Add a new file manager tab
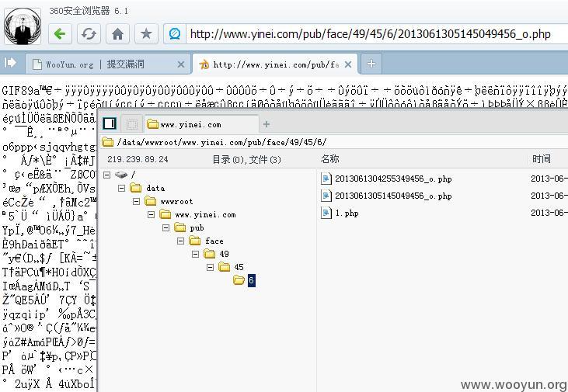Image resolution: width=568 pixels, height=392 pixels. click(x=267, y=124)
